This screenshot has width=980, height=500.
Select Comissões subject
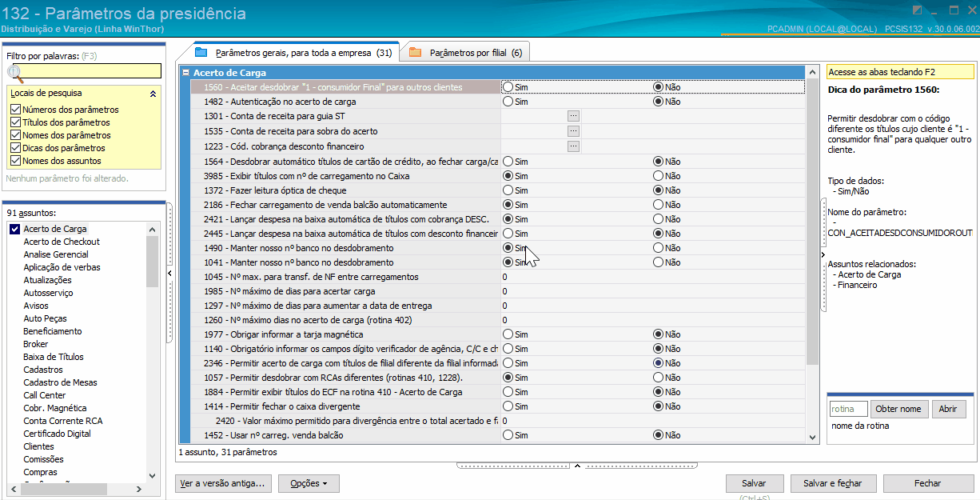tap(43, 459)
